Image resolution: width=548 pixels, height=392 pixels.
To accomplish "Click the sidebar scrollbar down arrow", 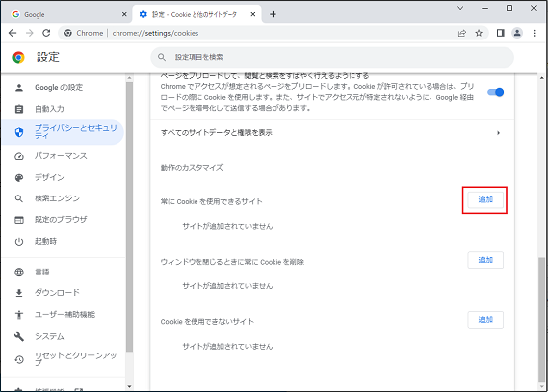I will click(x=129, y=386).
